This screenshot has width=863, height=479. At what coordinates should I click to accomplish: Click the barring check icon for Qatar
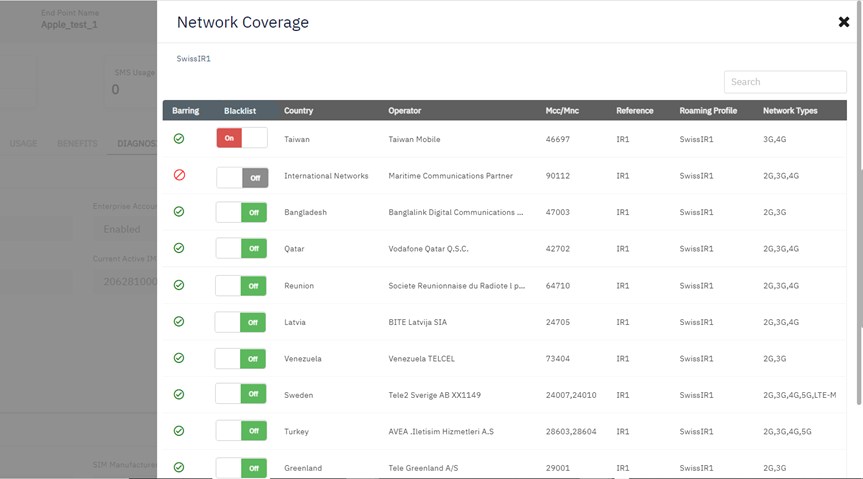tap(179, 248)
